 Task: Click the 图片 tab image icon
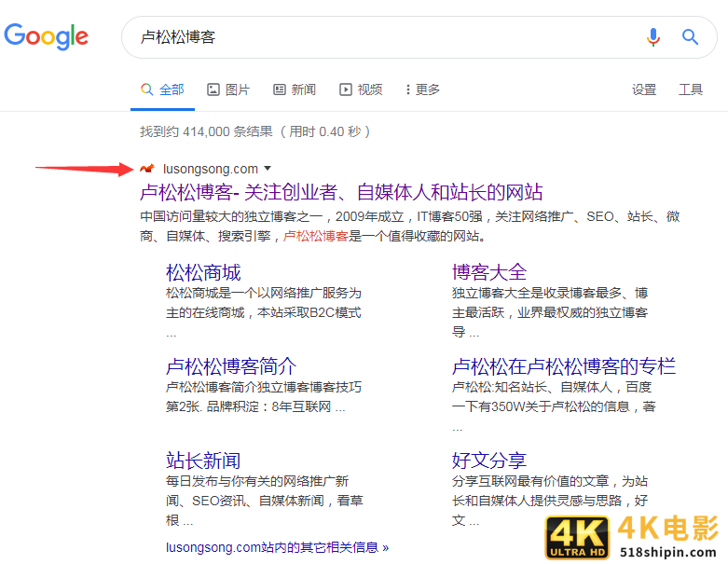pyautogui.click(x=213, y=89)
